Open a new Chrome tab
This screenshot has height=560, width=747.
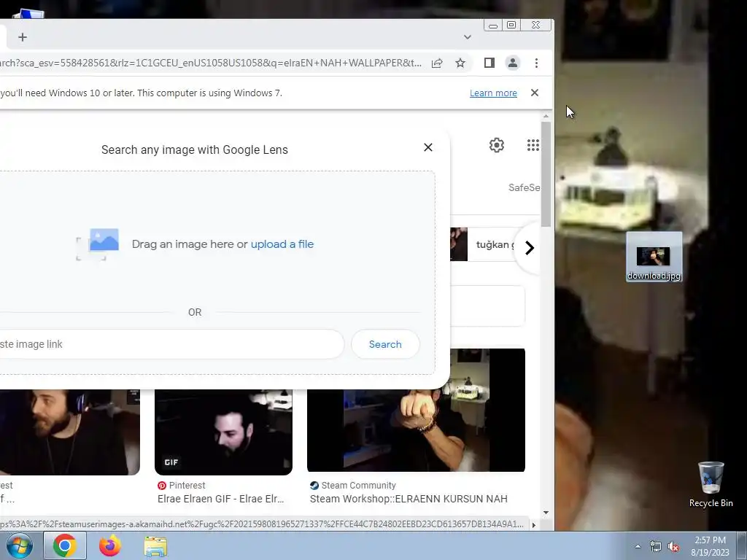pos(23,37)
